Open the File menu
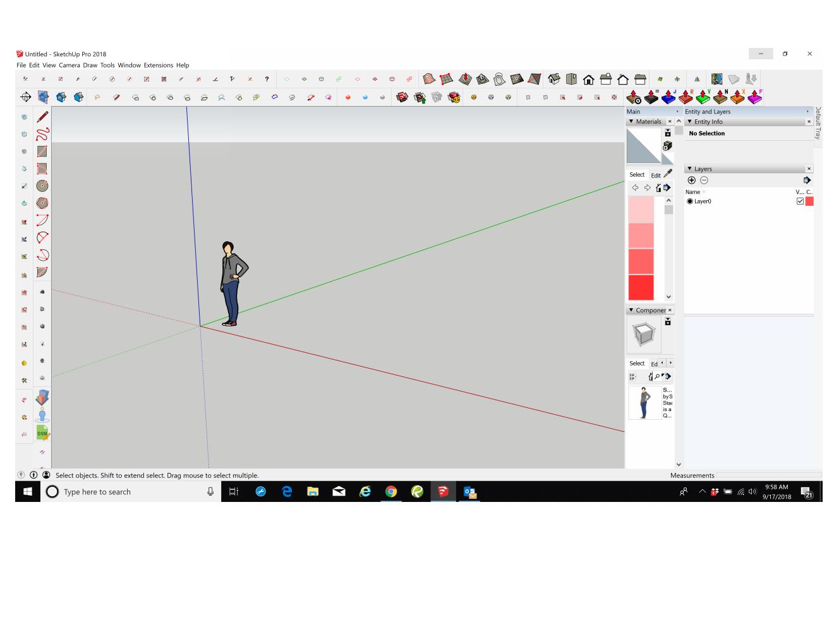This screenshot has height=644, width=834. (21, 65)
